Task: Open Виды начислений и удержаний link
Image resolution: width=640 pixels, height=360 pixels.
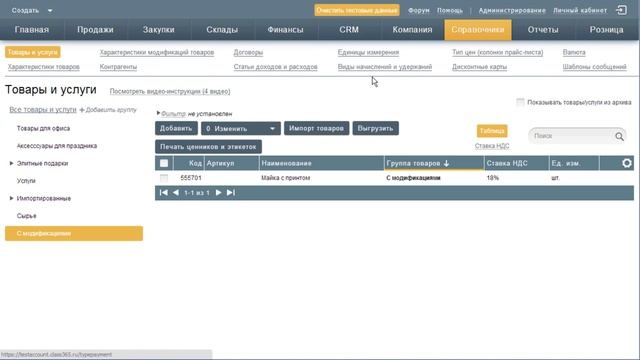Action: coord(384,67)
